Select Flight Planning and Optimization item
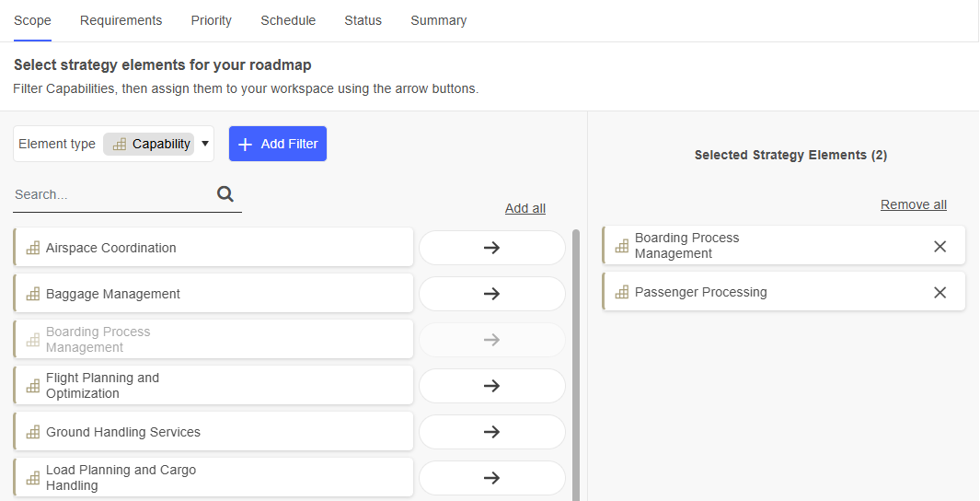 click(213, 385)
